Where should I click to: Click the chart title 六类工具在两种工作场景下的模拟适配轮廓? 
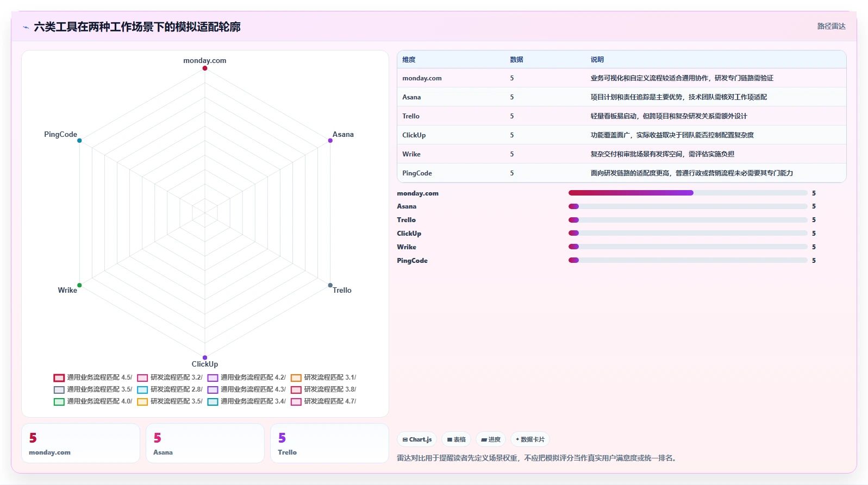[137, 27]
